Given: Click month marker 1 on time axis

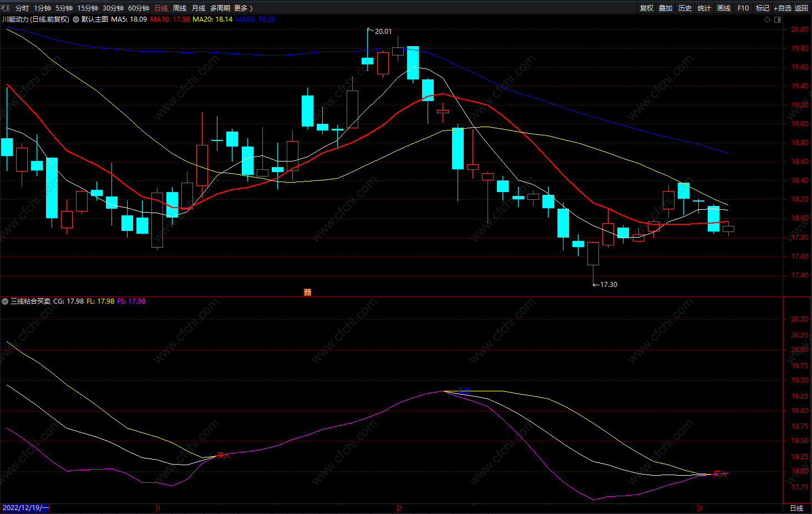Looking at the screenshot, I should pos(159,508).
